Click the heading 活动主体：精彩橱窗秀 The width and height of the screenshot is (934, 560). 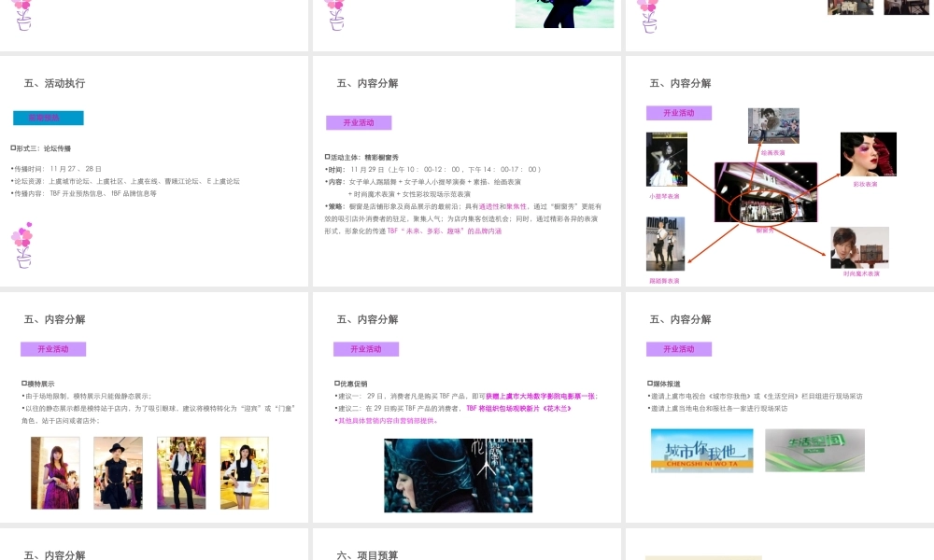pyautogui.click(x=361, y=157)
